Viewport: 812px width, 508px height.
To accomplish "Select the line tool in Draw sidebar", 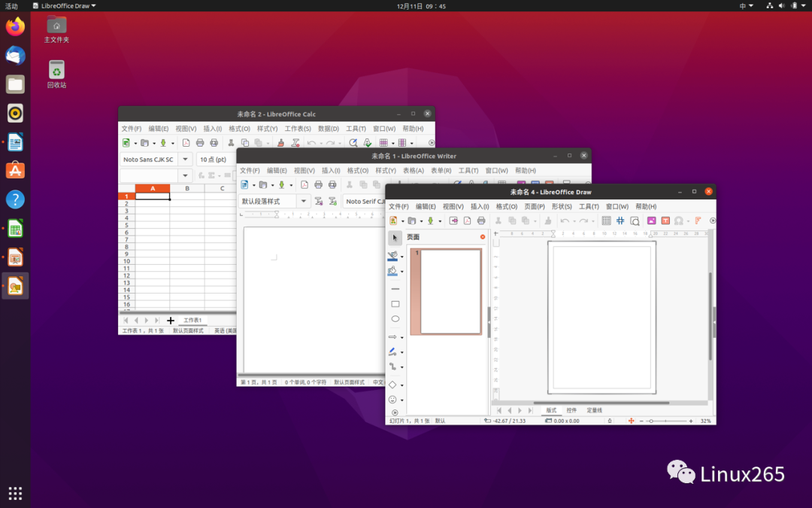I will 395,289.
